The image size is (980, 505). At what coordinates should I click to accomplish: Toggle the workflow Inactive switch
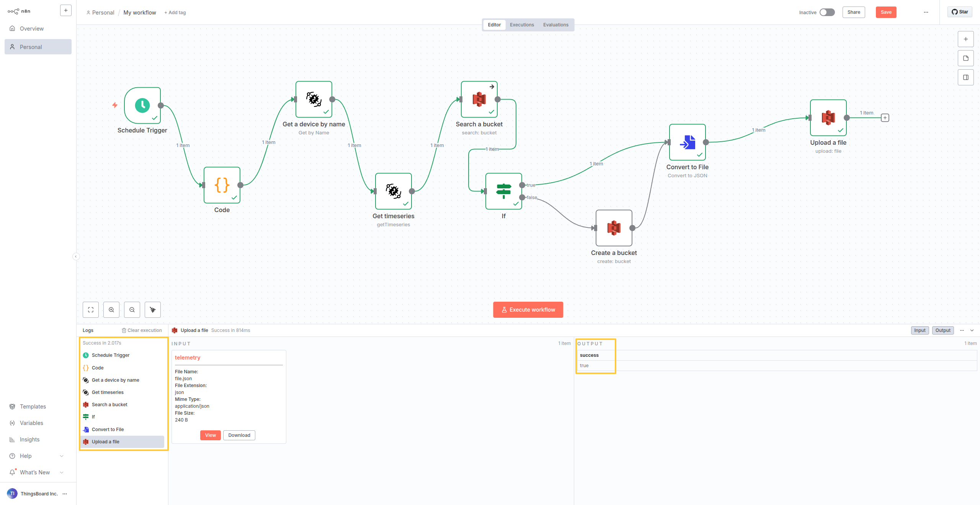[x=827, y=12]
